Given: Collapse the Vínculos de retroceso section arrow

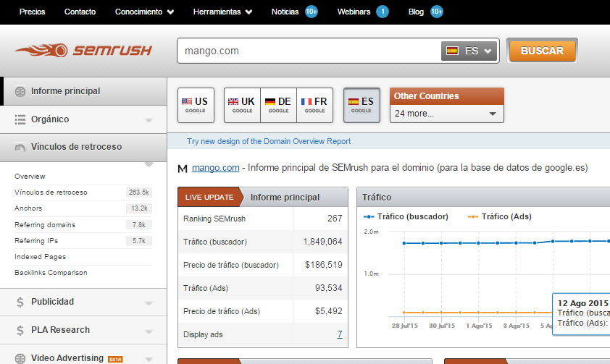Looking at the screenshot, I should pyautogui.click(x=149, y=164).
